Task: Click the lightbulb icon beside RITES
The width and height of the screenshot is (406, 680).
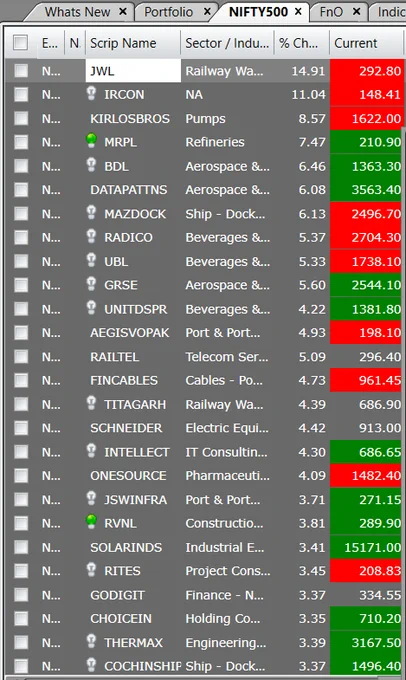Action: click(x=91, y=570)
